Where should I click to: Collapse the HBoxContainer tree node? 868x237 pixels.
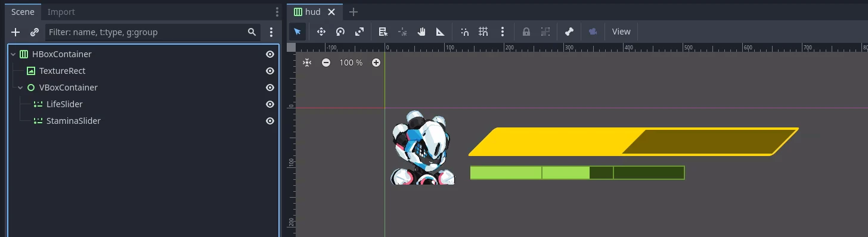point(14,54)
